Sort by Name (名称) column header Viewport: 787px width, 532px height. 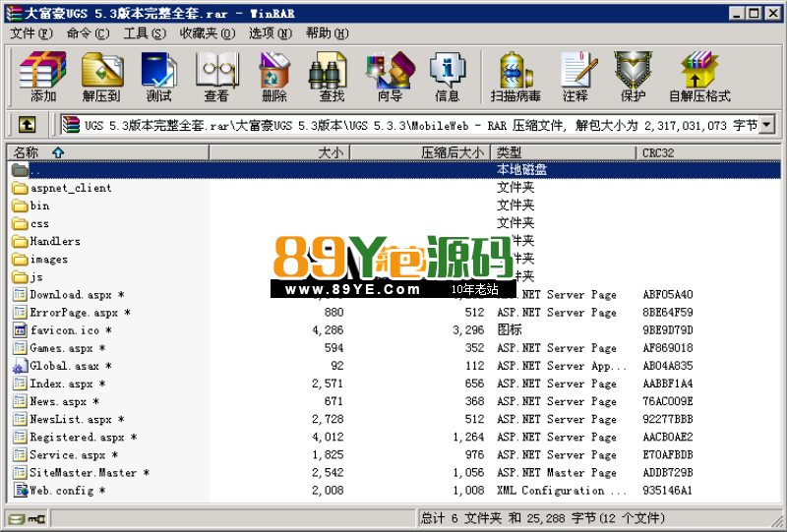coord(108,152)
